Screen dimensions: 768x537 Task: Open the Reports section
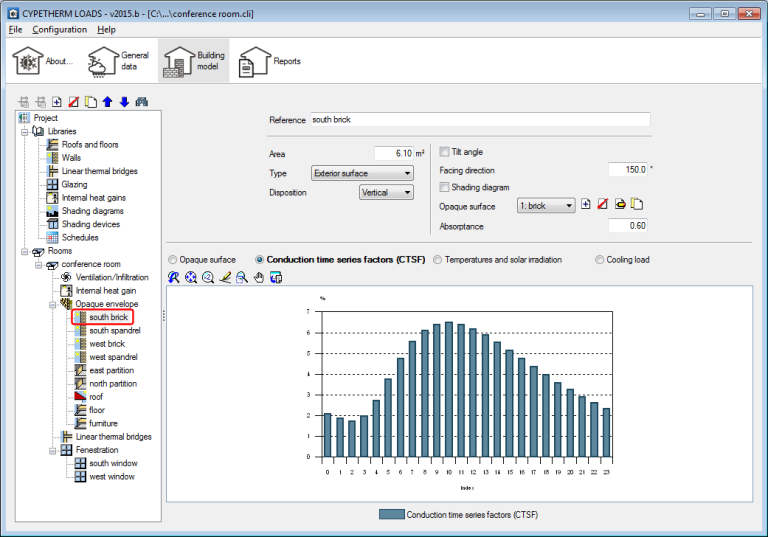(270, 62)
